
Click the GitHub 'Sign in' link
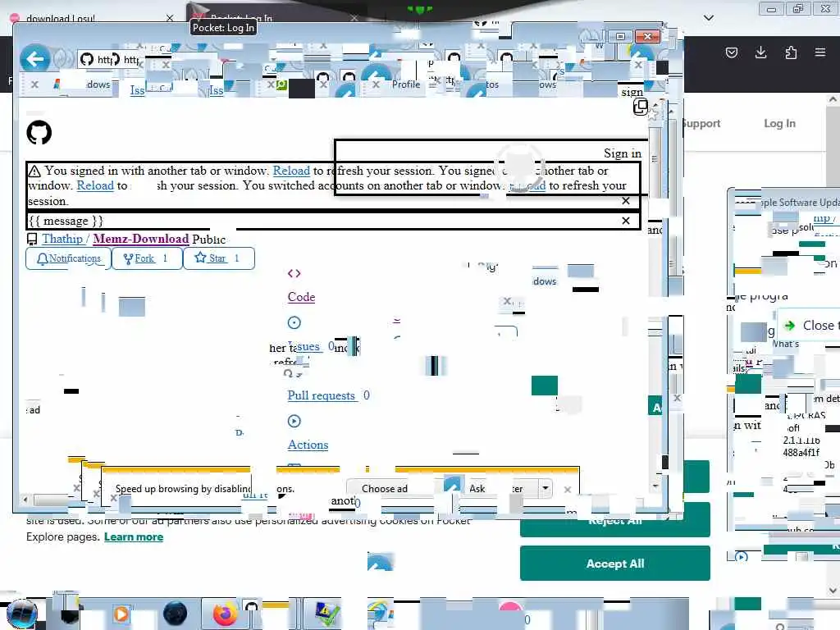(x=623, y=153)
